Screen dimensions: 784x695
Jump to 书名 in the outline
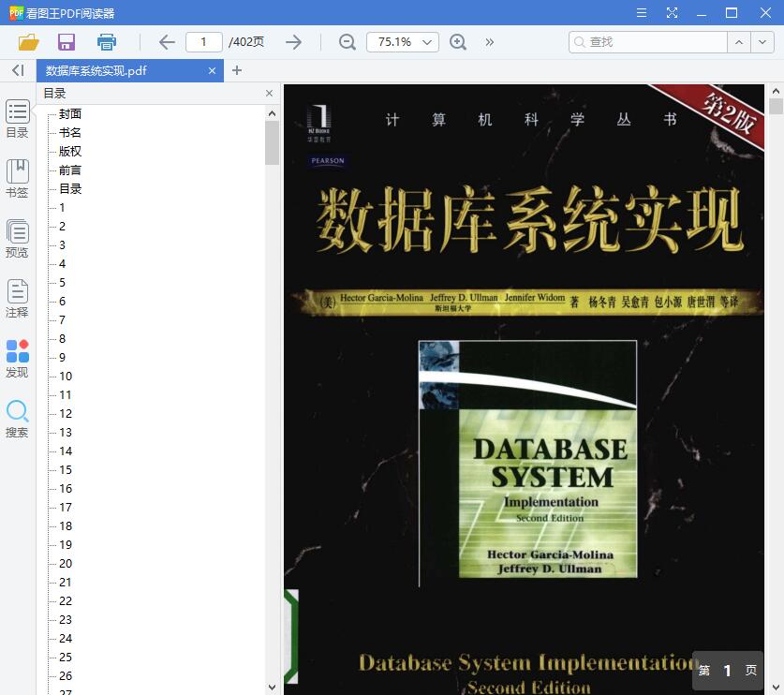[70, 132]
